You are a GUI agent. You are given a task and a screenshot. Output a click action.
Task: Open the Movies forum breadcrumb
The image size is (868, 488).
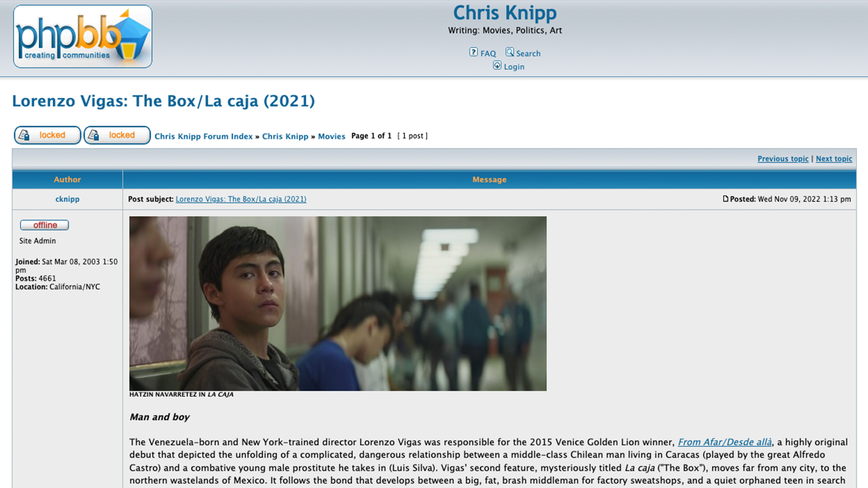coord(331,136)
